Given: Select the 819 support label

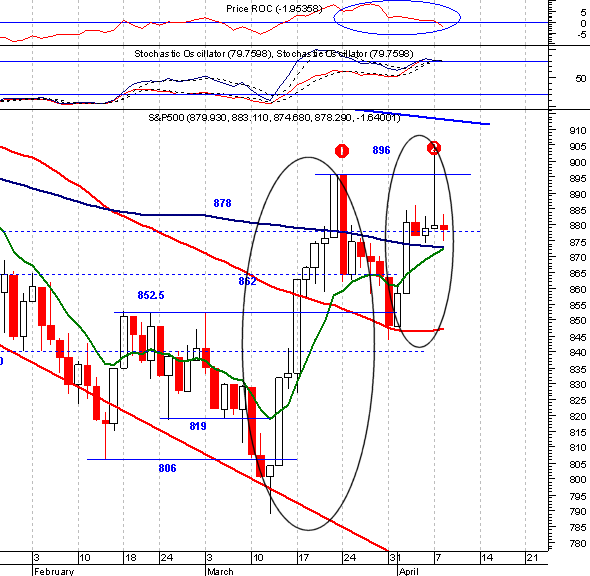Looking at the screenshot, I should click(198, 426).
